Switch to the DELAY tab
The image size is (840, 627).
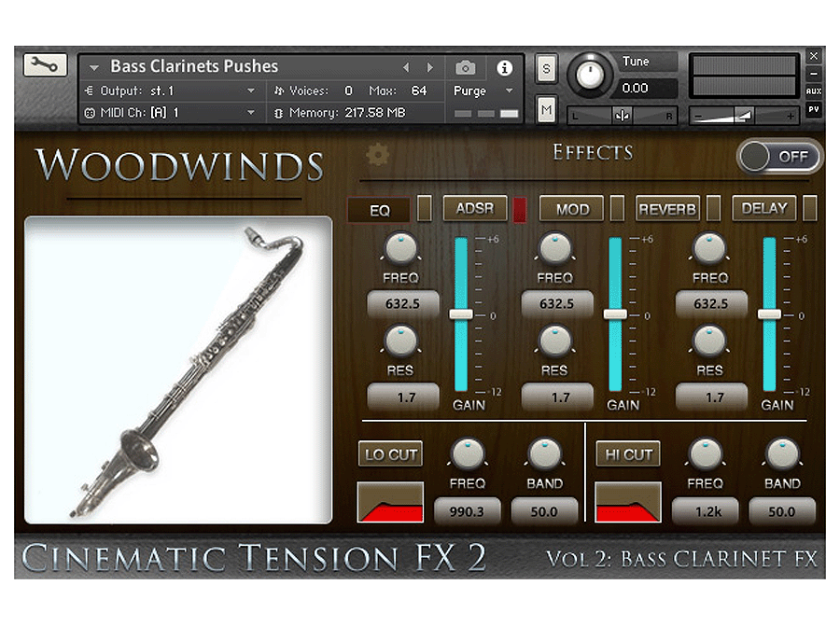pyautogui.click(x=763, y=208)
